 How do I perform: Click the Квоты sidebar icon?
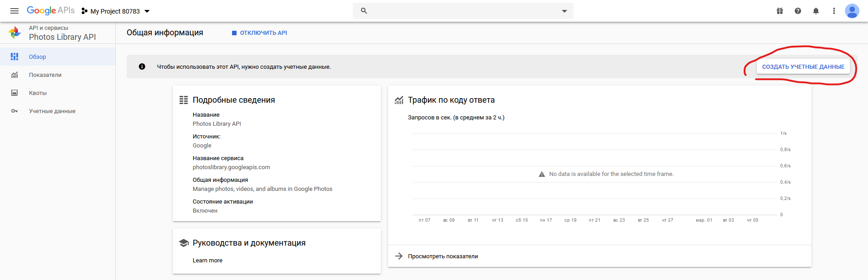pyautogui.click(x=14, y=93)
